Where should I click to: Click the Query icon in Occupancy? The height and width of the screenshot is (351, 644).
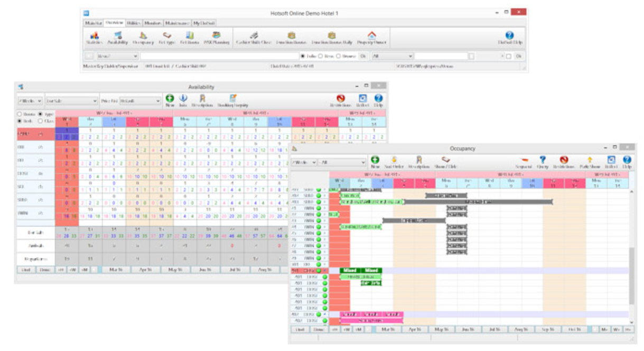coord(542,162)
